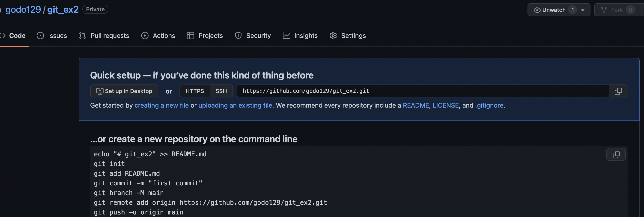This screenshot has height=217, width=644.
Task: Toggle Unwatch for this repository
Action: (x=553, y=9)
